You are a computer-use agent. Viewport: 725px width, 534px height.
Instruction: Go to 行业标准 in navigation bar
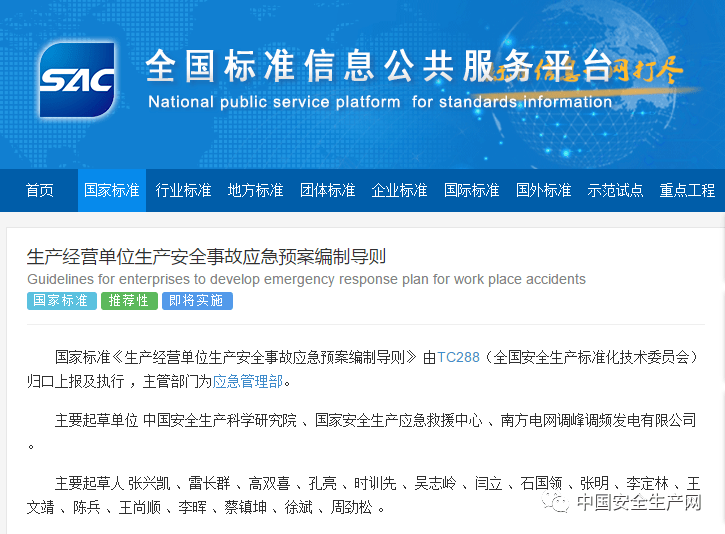tap(183, 190)
